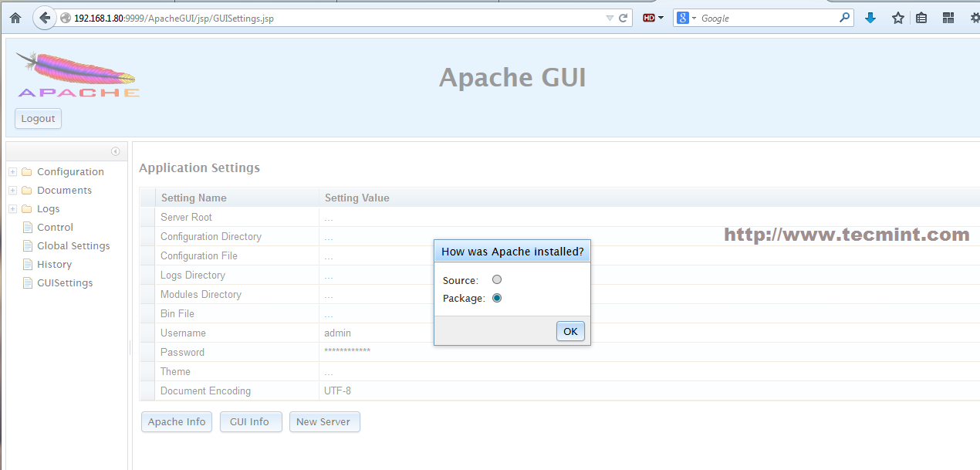
Task: Open Control in the sidebar
Action: click(55, 227)
